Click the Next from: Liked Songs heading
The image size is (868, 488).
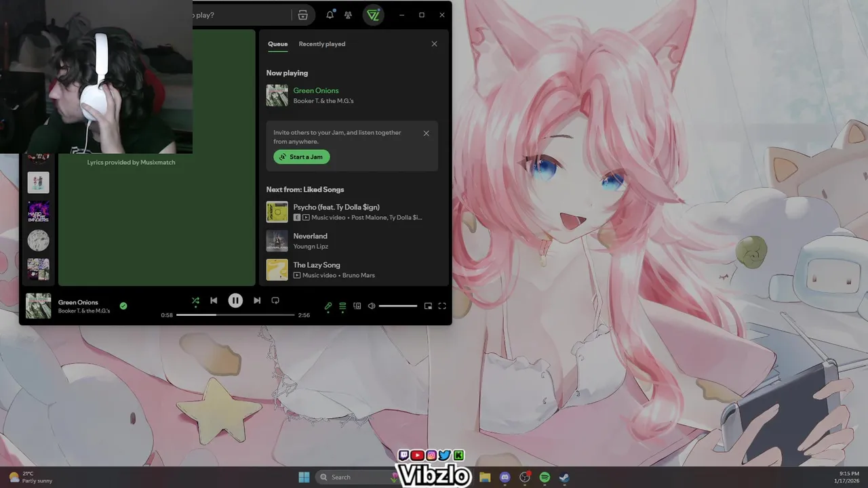point(305,190)
